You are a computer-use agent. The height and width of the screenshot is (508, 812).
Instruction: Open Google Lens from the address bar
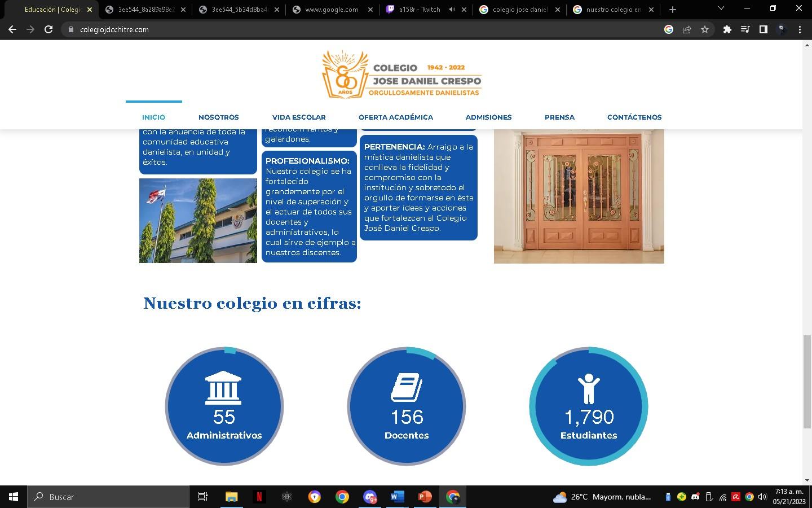[x=669, y=29]
